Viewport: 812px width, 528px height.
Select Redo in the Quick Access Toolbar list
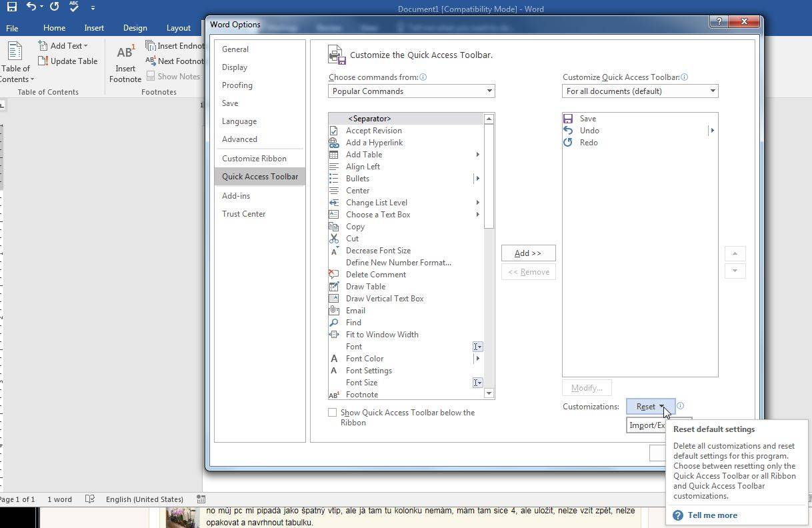coord(640,143)
